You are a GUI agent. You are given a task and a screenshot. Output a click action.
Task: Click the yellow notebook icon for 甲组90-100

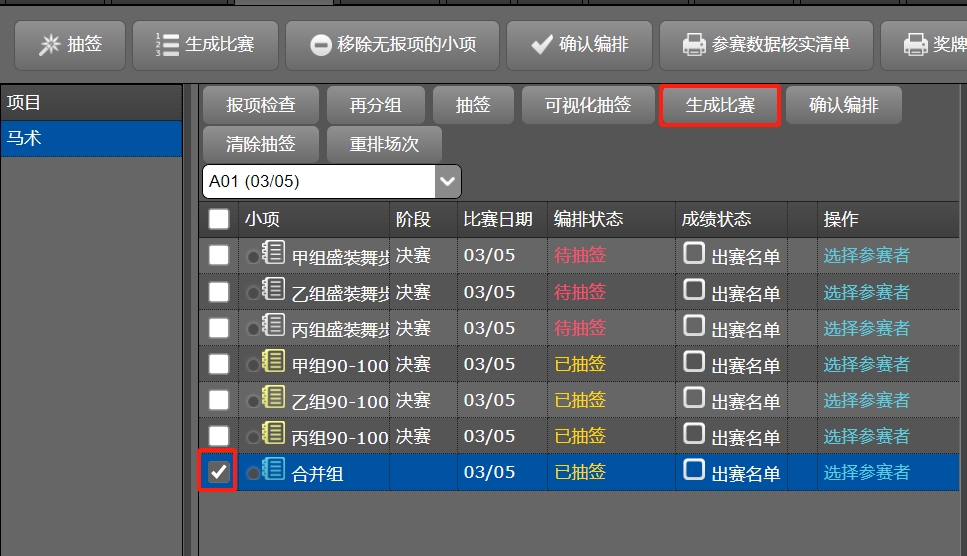(x=273, y=362)
